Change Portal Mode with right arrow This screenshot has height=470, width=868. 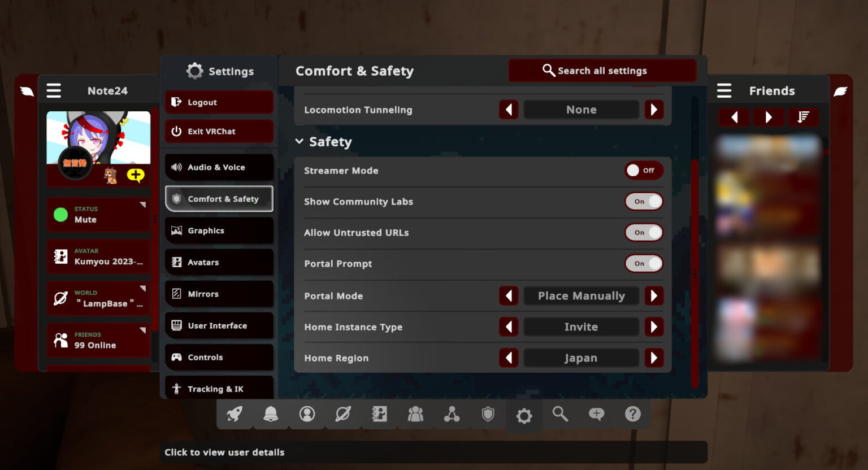pyautogui.click(x=654, y=295)
